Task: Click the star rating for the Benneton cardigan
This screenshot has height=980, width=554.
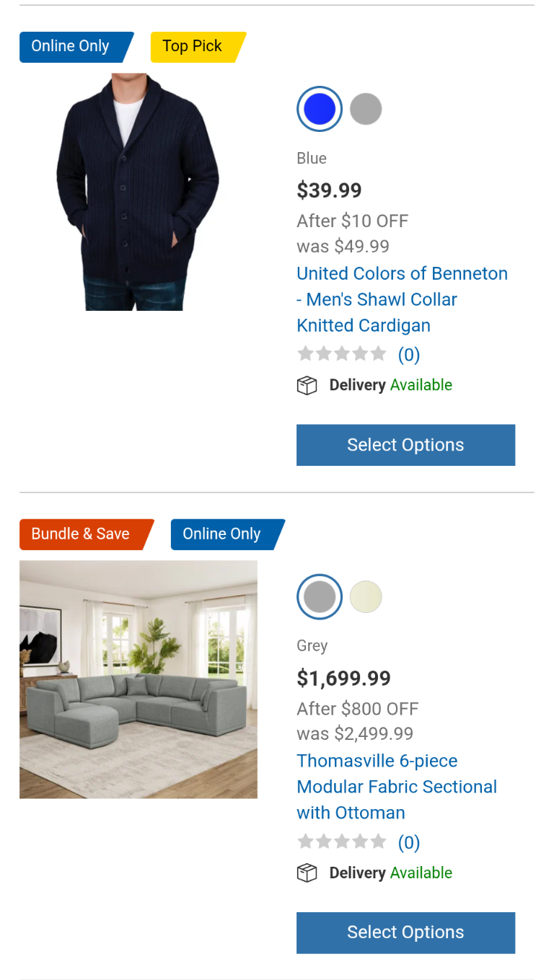Action: point(342,354)
